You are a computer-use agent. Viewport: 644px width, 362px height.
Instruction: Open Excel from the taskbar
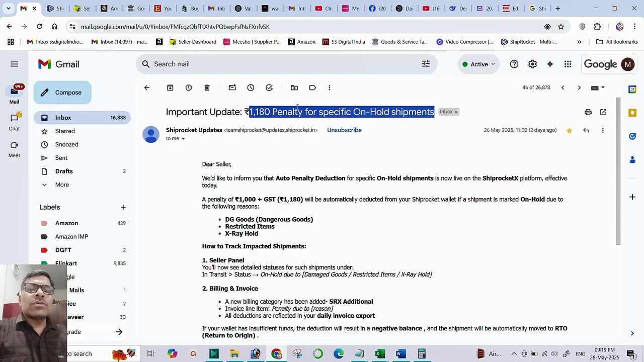pos(380,354)
